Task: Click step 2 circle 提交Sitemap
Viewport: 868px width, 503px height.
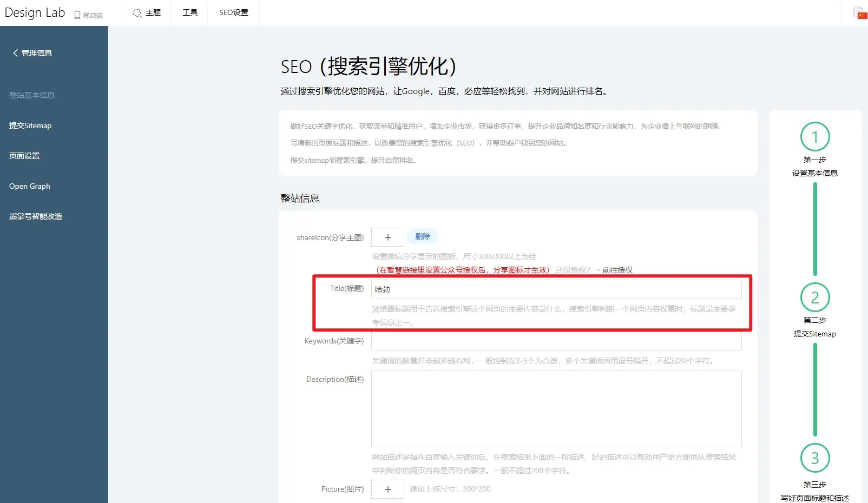Action: 814,297
